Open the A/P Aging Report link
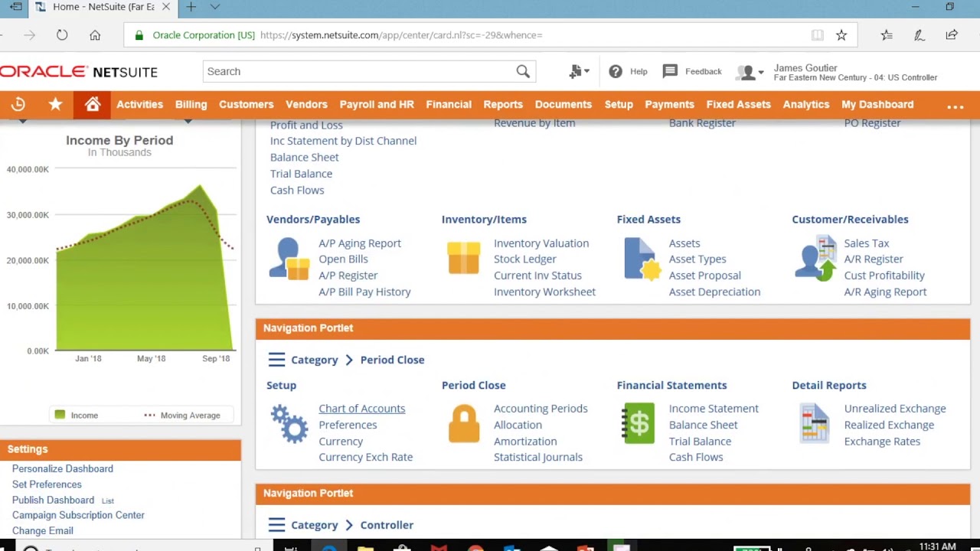This screenshot has height=551, width=980. tap(360, 243)
